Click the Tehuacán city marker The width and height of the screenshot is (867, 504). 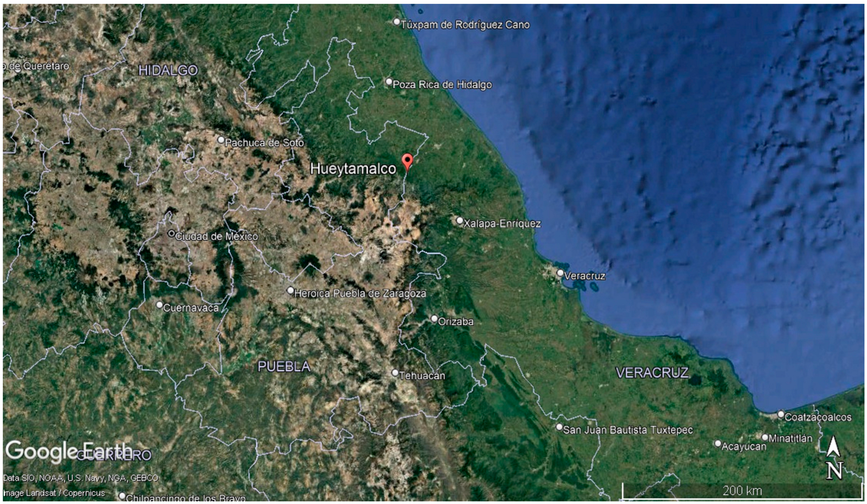click(x=395, y=373)
